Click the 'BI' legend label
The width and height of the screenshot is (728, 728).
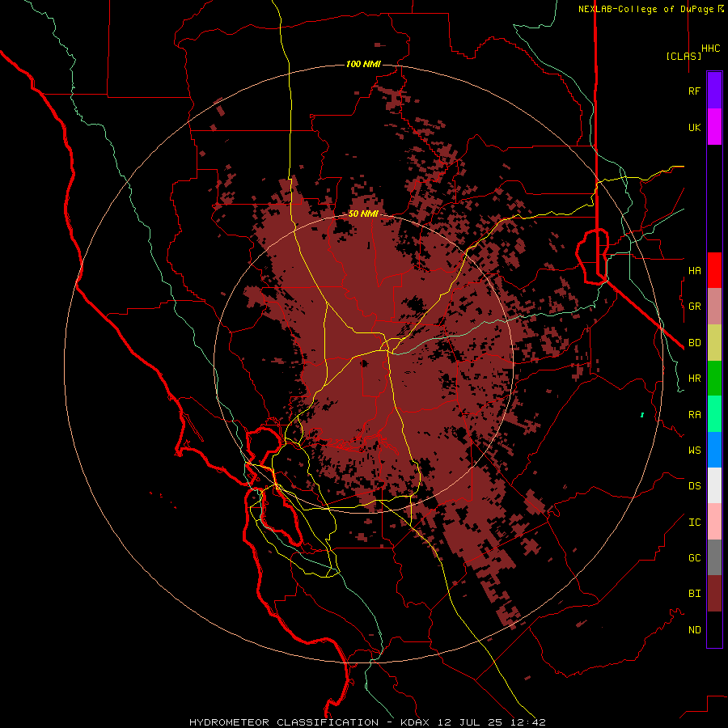coord(694,594)
